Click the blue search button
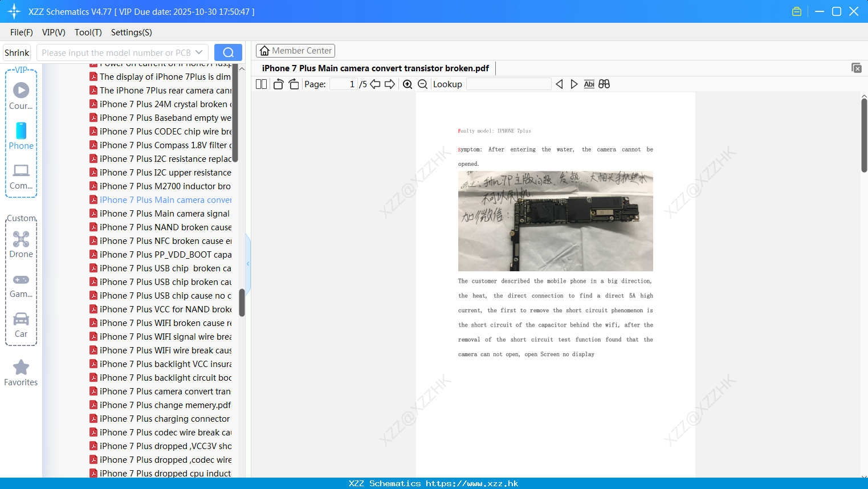This screenshot has height=489, width=868. pos(228,52)
